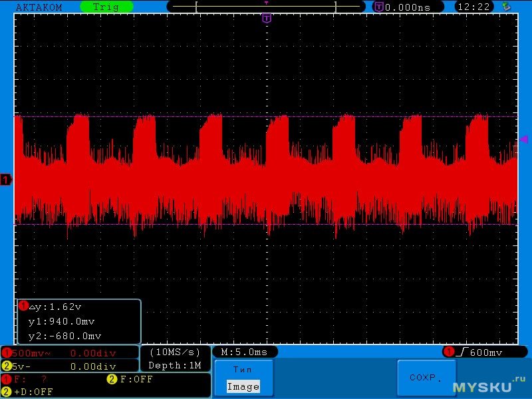Viewport: 532px width, 399px height.
Task: Click the channel 1 icon in cursor readout
Action: [23, 307]
